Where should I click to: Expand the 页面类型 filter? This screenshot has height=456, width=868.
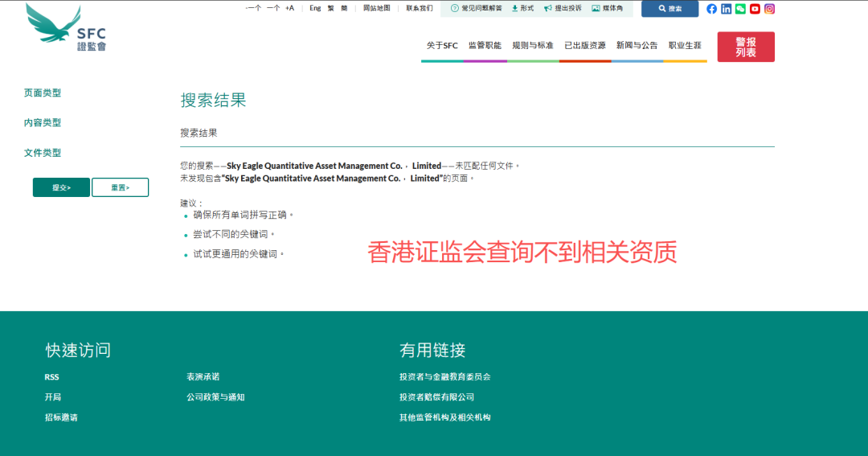click(x=43, y=93)
